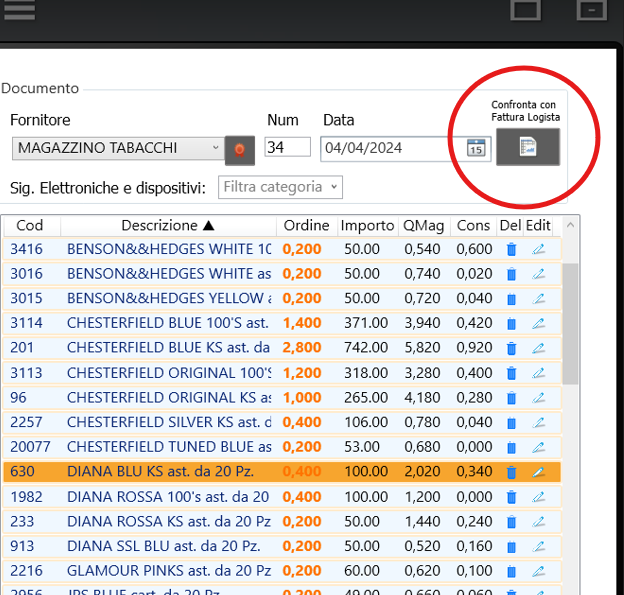
Task: Click Importo 265.00 in row 96
Action: 366,398
